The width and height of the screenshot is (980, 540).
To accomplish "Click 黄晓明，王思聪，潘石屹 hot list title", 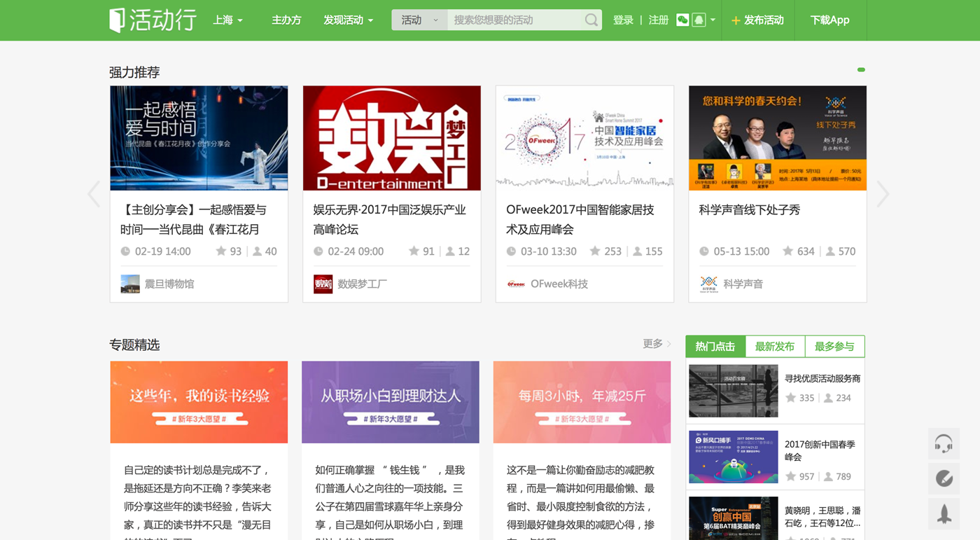I will pos(822,516).
